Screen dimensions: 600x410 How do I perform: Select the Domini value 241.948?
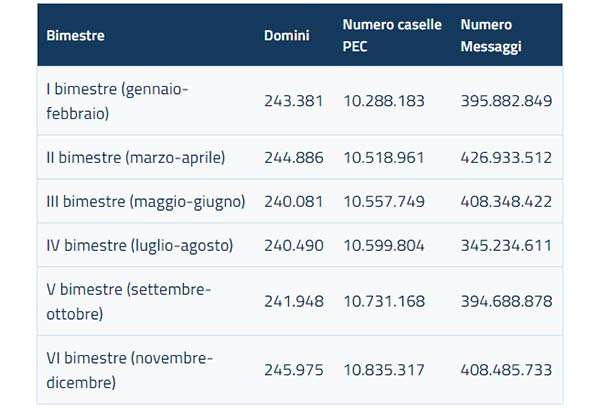(294, 301)
